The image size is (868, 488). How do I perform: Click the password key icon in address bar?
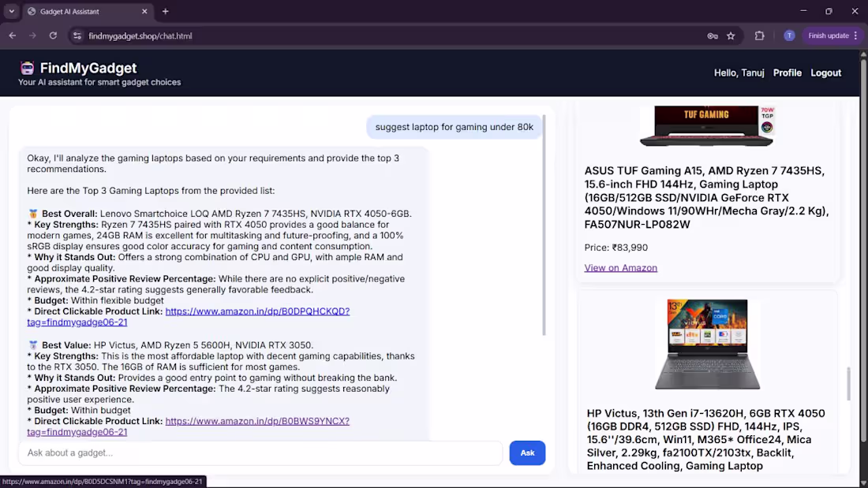pyautogui.click(x=713, y=36)
